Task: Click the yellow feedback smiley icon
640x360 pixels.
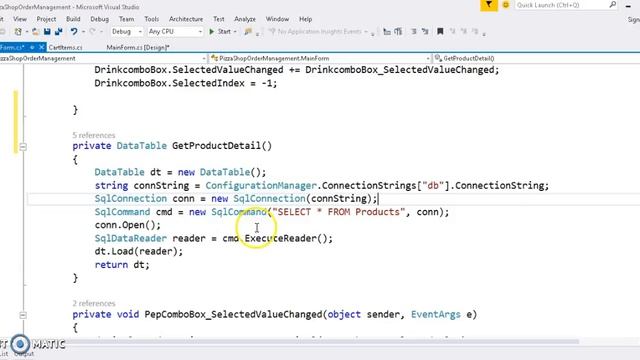Action: tap(506, 5)
